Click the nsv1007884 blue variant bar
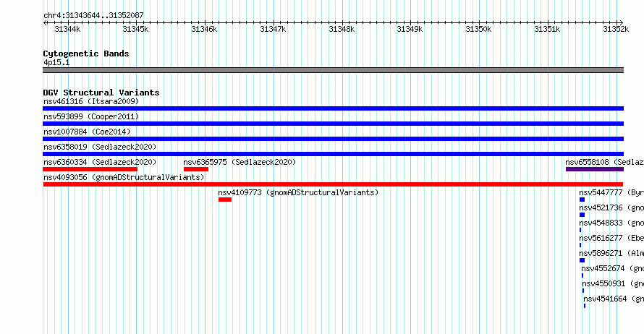 [x=333, y=139]
